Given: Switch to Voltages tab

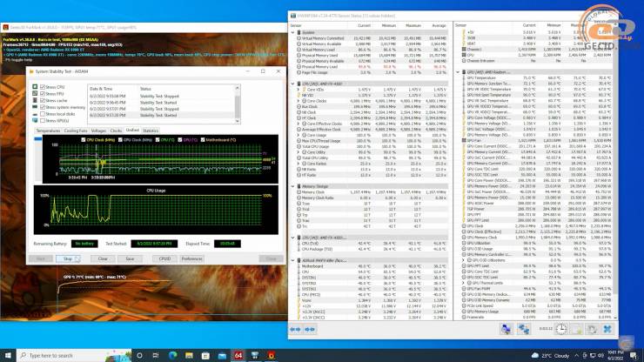Looking at the screenshot, I should [98, 131].
